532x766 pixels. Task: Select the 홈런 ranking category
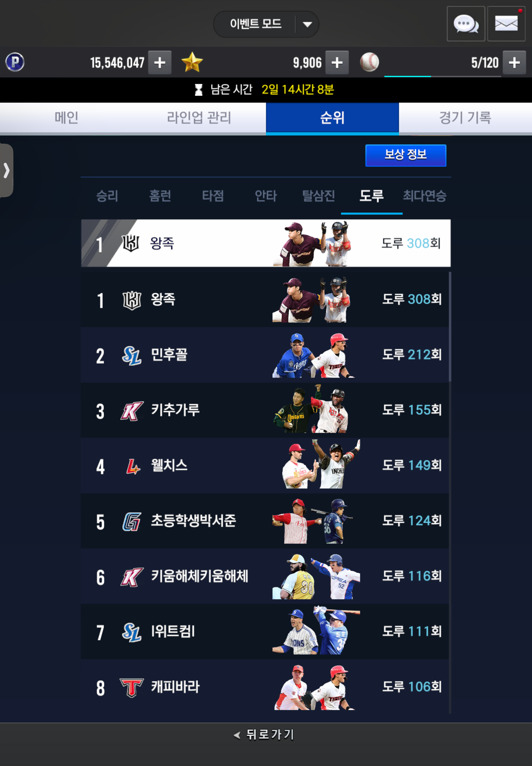click(x=160, y=196)
